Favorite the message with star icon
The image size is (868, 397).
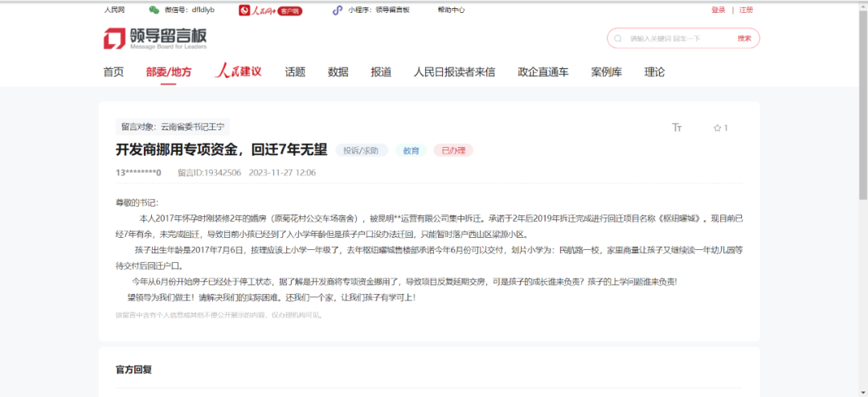click(x=717, y=128)
